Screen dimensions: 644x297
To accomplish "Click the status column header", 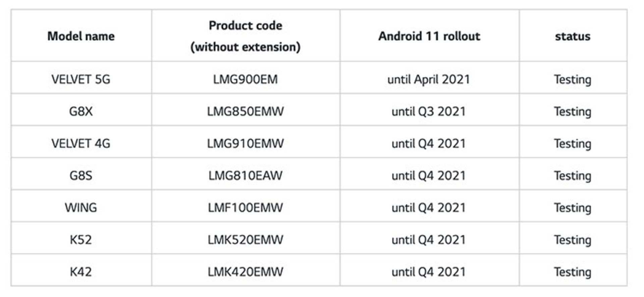I will click(x=573, y=36).
